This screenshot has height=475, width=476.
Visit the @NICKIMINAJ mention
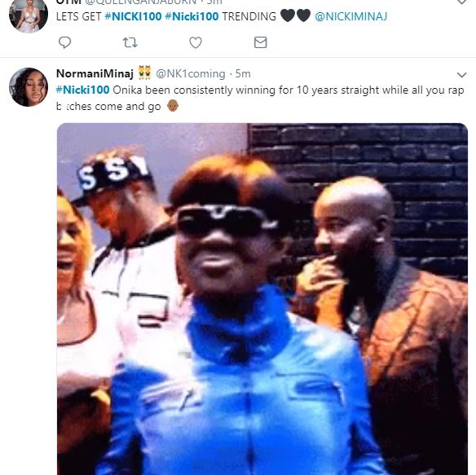click(x=351, y=16)
